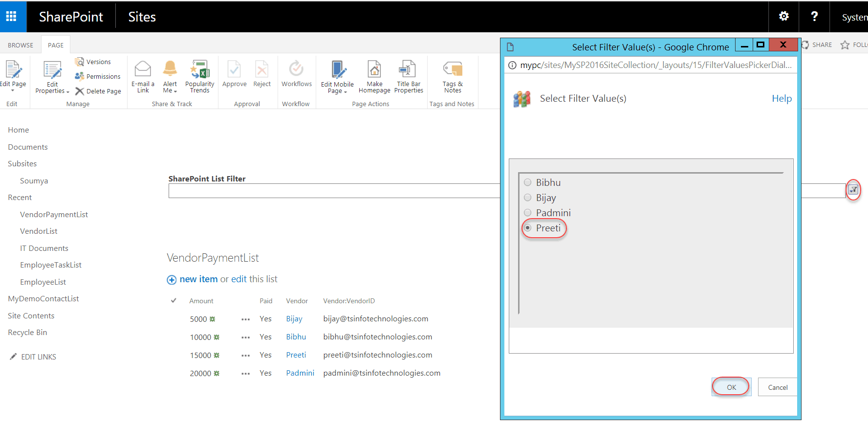Click OK in the filter dialog
Screen dimensions: 868x426
pos(731,387)
